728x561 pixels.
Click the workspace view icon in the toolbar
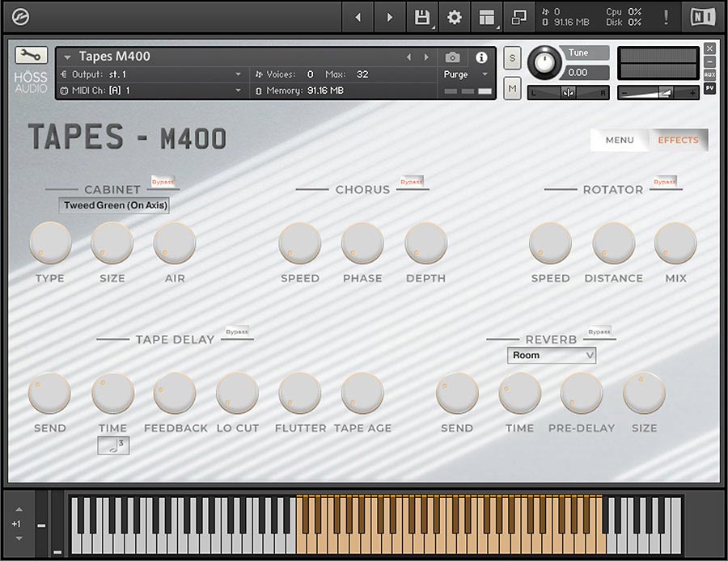486,16
